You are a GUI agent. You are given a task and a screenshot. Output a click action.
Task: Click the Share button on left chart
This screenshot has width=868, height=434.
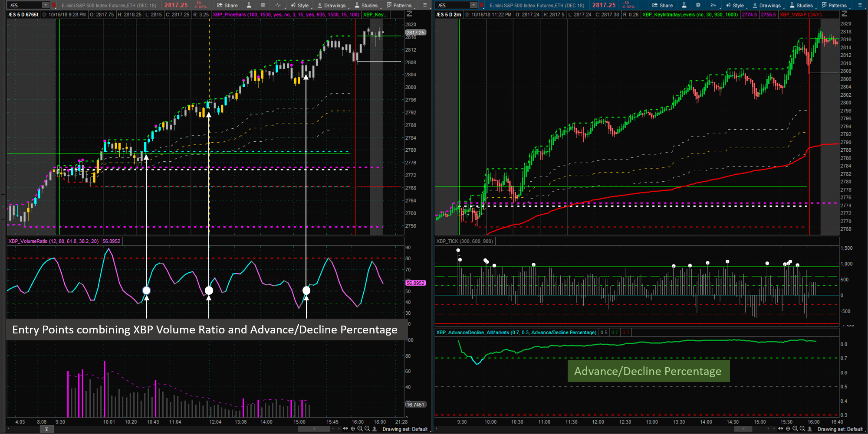pyautogui.click(x=227, y=5)
